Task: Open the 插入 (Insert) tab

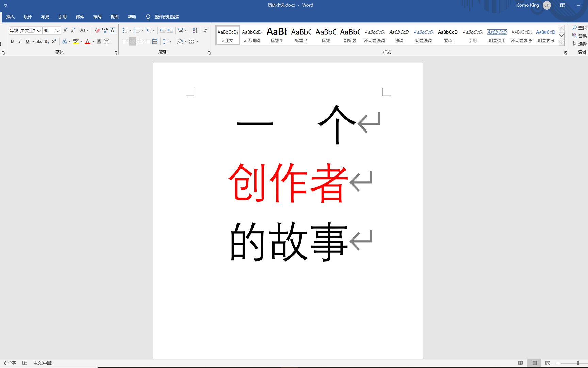Action: 11,17
